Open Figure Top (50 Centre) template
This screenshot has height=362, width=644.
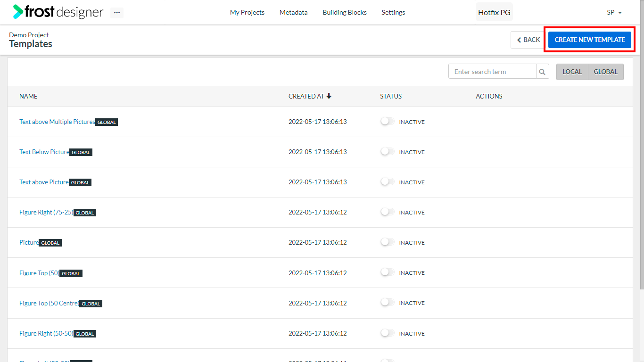pos(49,303)
